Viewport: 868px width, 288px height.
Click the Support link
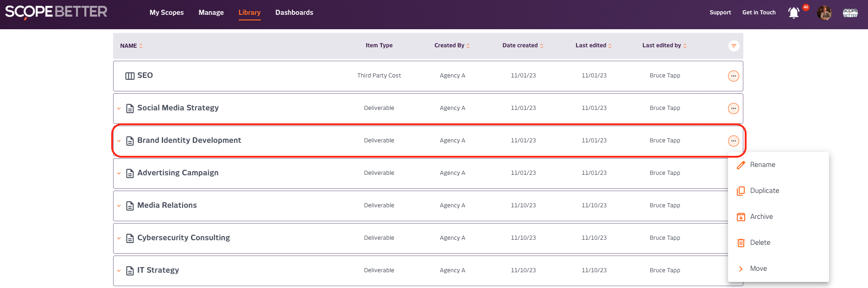pyautogui.click(x=720, y=13)
